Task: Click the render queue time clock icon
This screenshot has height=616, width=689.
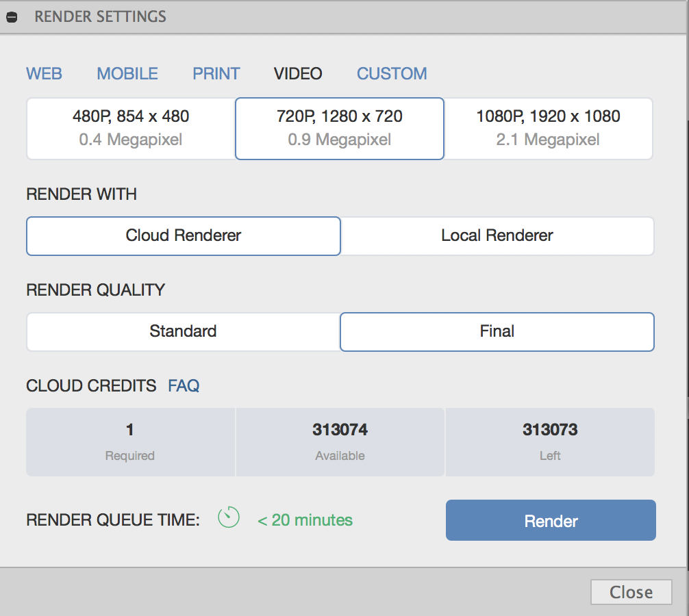Action: [x=229, y=517]
